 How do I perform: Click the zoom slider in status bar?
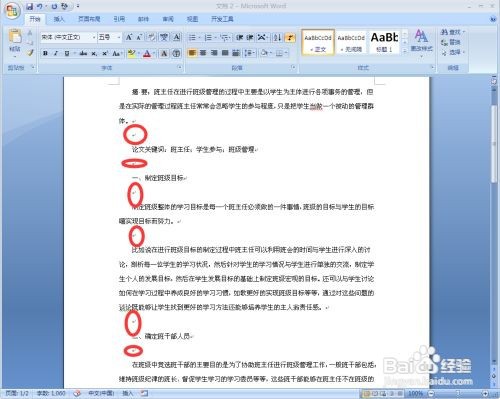(458, 394)
